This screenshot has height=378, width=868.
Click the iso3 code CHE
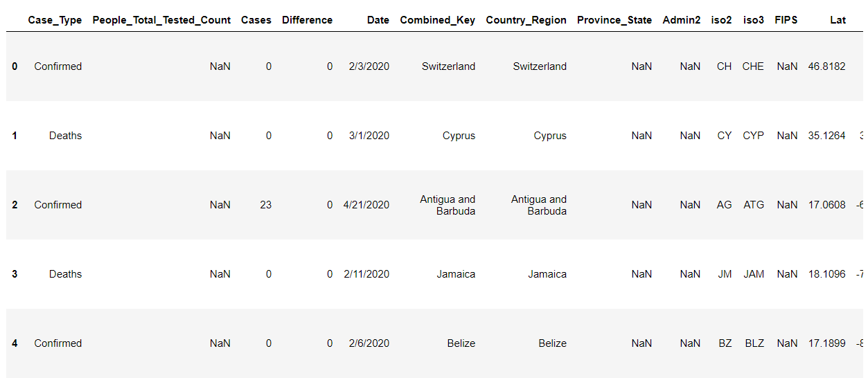(x=753, y=66)
